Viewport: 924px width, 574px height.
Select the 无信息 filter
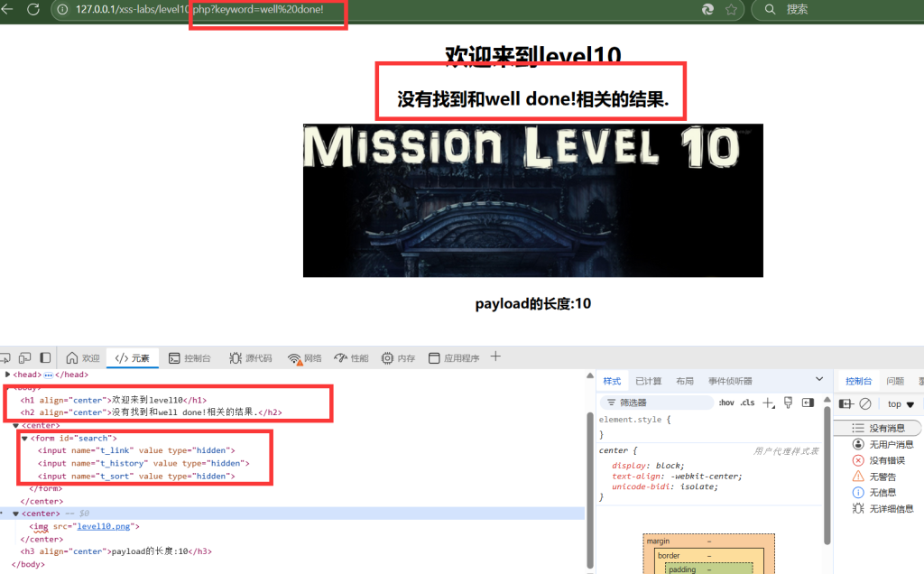tap(874, 492)
